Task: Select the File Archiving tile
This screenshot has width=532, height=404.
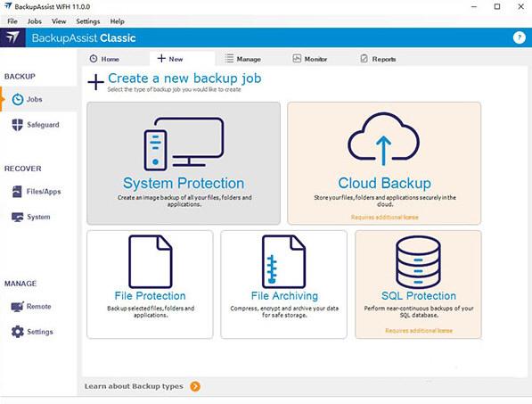Action: 283,284
